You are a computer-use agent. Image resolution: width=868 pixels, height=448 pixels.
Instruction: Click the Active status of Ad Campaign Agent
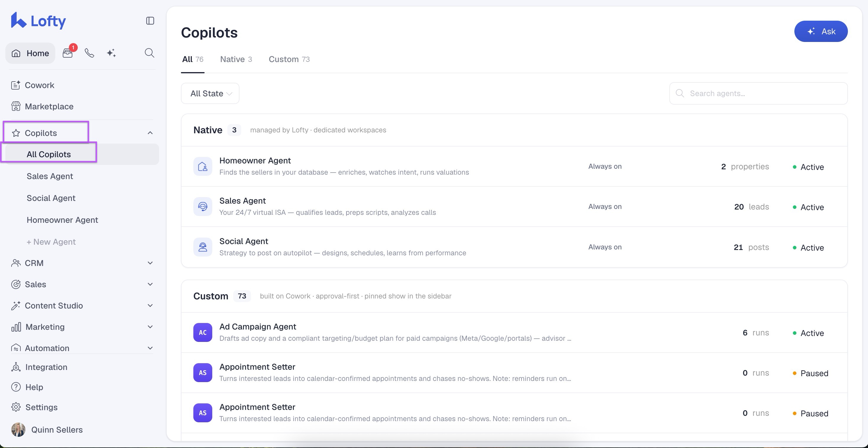[x=808, y=333]
